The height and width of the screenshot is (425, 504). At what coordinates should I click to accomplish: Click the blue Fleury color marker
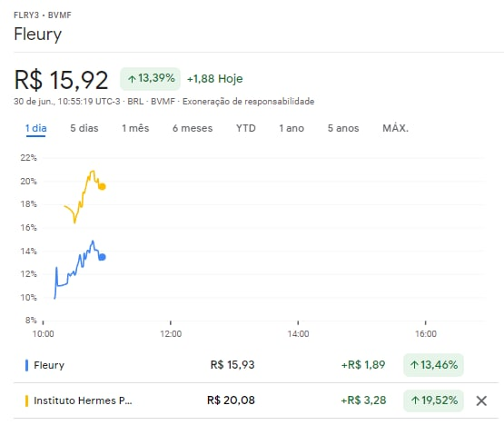click(26, 365)
